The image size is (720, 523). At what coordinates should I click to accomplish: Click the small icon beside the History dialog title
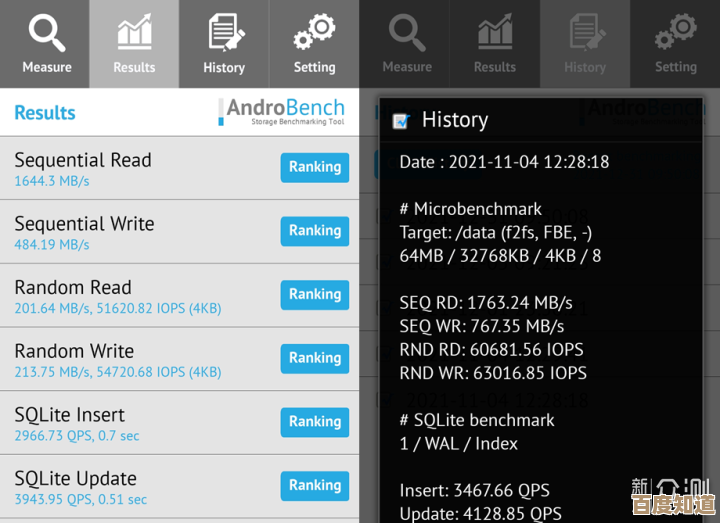click(x=401, y=121)
